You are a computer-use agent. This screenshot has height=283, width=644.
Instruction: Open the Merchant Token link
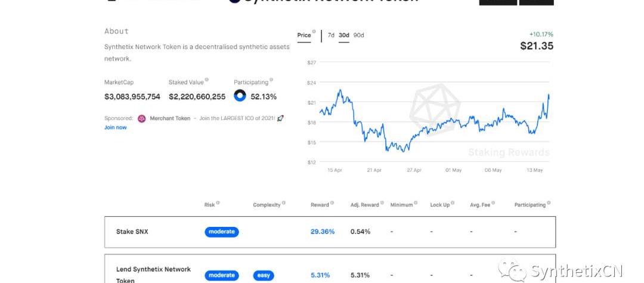click(x=170, y=118)
